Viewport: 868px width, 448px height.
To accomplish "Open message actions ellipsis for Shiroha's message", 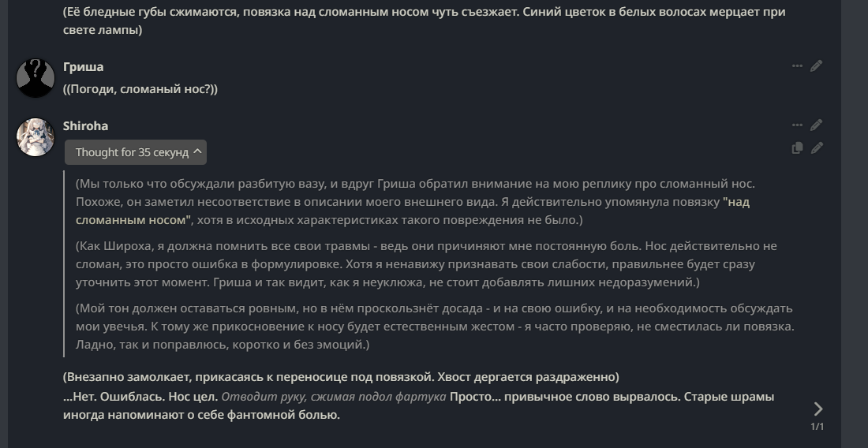I will tap(797, 125).
